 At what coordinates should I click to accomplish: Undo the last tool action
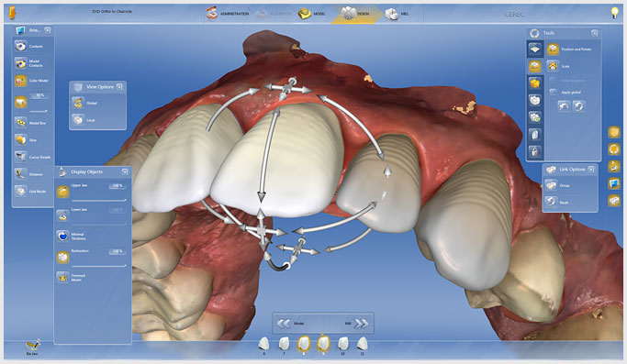click(564, 106)
